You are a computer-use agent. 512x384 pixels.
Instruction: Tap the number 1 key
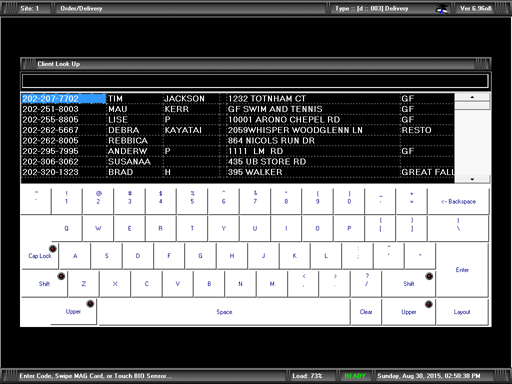point(66,201)
